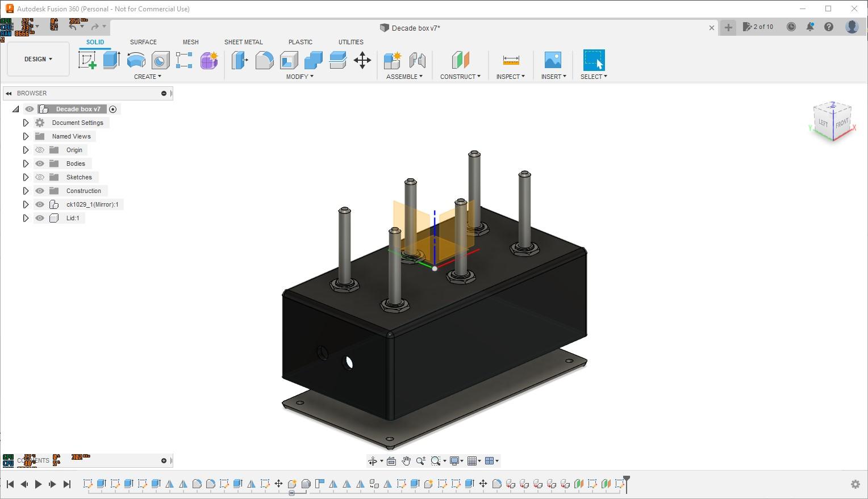The height and width of the screenshot is (499, 868).
Task: Choose the Shell tool
Action: [x=289, y=60]
